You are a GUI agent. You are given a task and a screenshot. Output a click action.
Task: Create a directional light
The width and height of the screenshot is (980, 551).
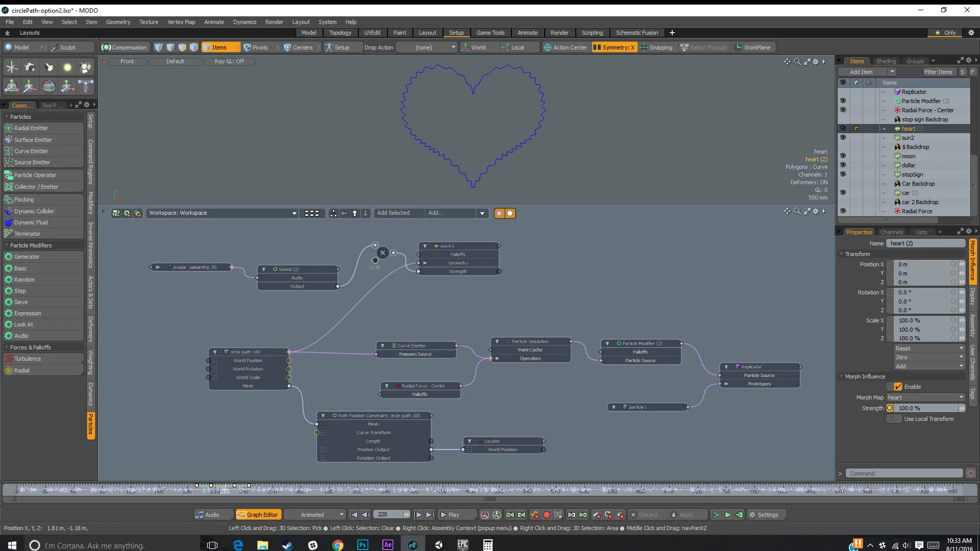(48, 67)
